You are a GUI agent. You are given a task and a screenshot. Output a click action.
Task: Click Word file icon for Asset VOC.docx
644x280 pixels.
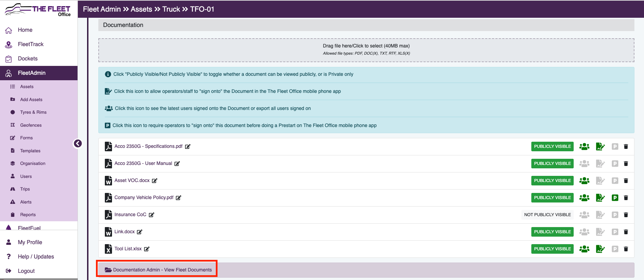pos(108,181)
